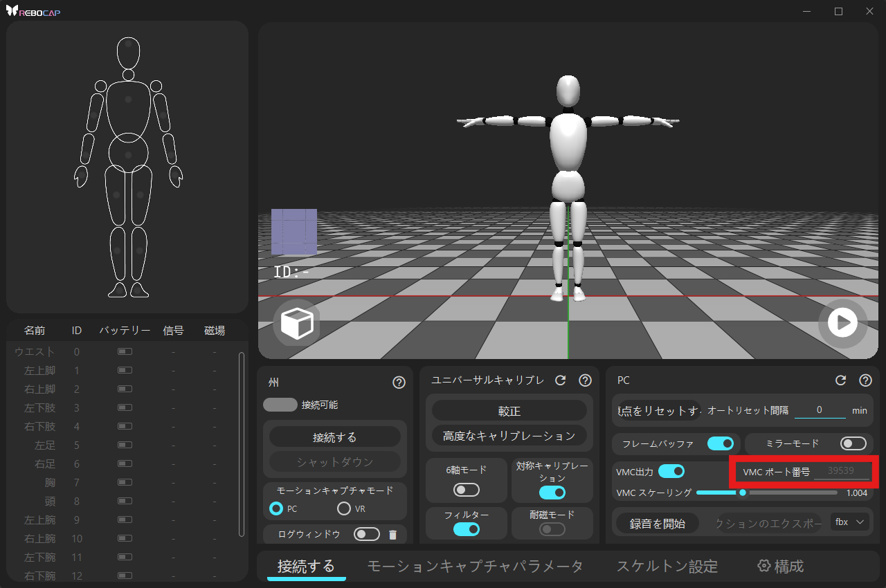The width and height of the screenshot is (886, 588).
Task: Open help for the PC panel
Action: pyautogui.click(x=865, y=380)
